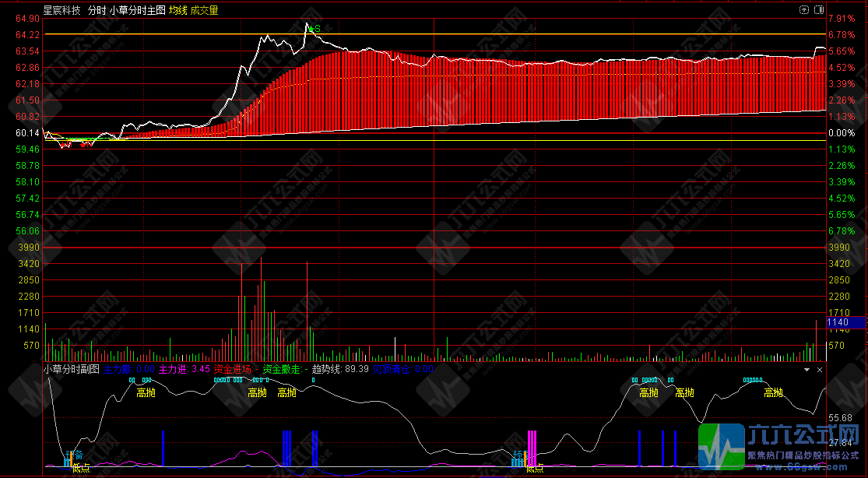The width and height of the screenshot is (868, 478).
Task: Click the 主力进 indicator value label
Action: 184,370
